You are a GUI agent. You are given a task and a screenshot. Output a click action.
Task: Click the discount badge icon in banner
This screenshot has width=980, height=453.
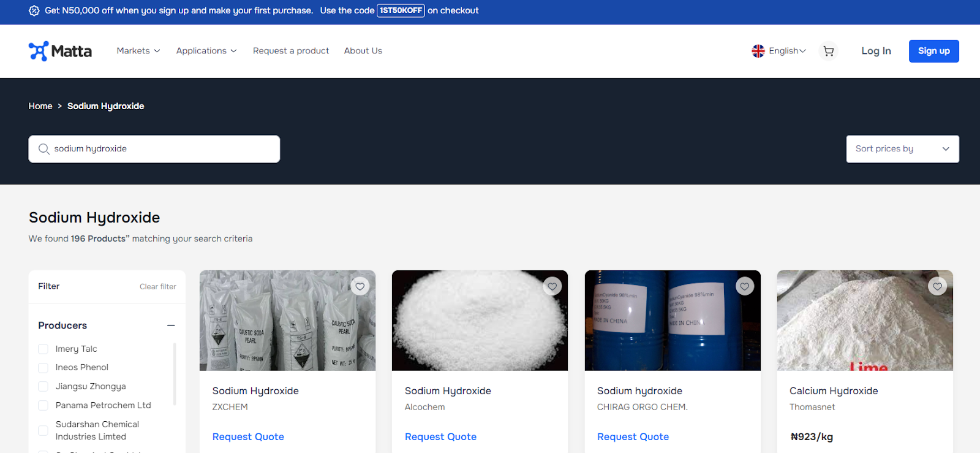(34, 10)
